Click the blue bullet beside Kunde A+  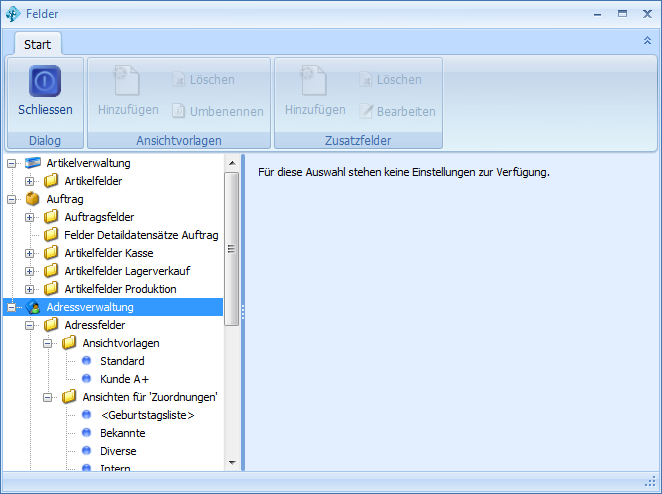(87, 379)
